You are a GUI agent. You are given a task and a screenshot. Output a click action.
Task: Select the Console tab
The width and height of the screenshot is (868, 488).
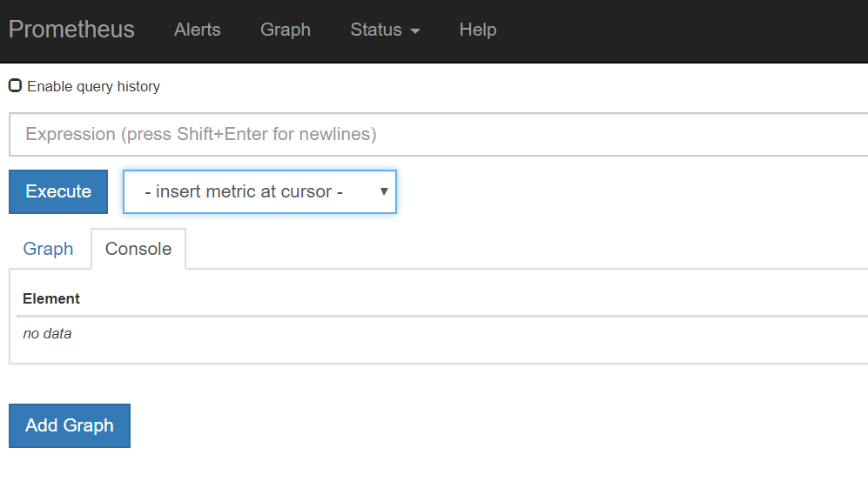coord(138,249)
